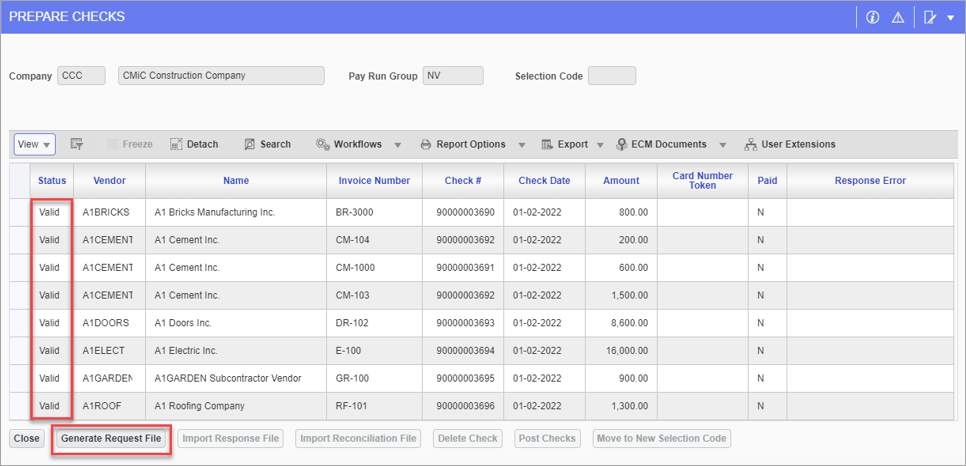Viewport: 966px width, 466px height.
Task: Click amount 8,600.00
Action: [628, 323]
